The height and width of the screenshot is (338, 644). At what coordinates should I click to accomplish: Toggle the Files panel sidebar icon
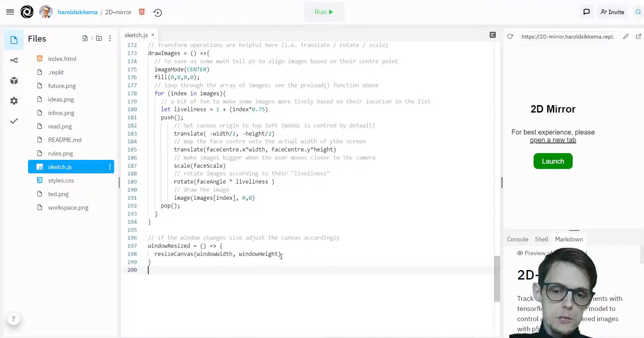14,40
